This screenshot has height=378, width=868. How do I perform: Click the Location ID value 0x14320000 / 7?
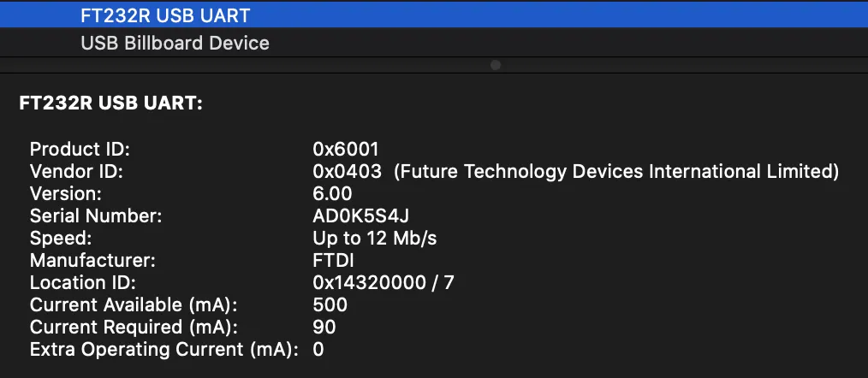click(383, 283)
